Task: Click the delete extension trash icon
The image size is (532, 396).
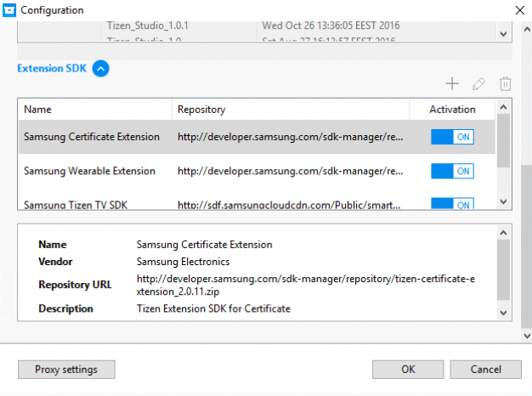Action: coord(505,84)
